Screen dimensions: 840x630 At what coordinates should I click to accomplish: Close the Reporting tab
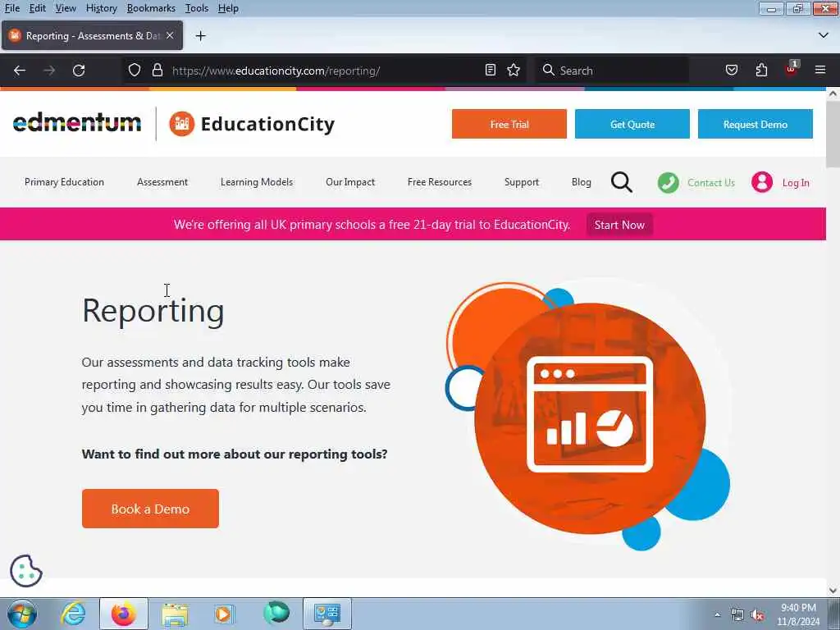tap(170, 35)
